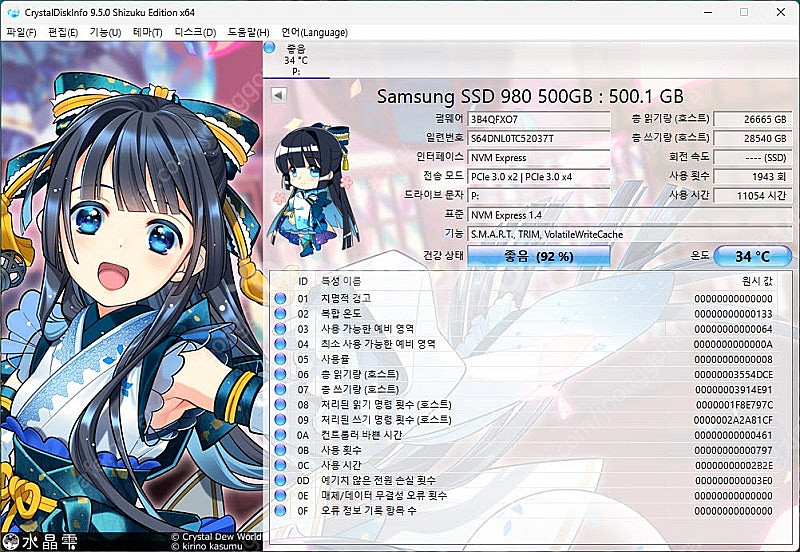The image size is (800, 552).
Task: Click the Crystal Dew World copyright text
Action: pyautogui.click(x=216, y=537)
